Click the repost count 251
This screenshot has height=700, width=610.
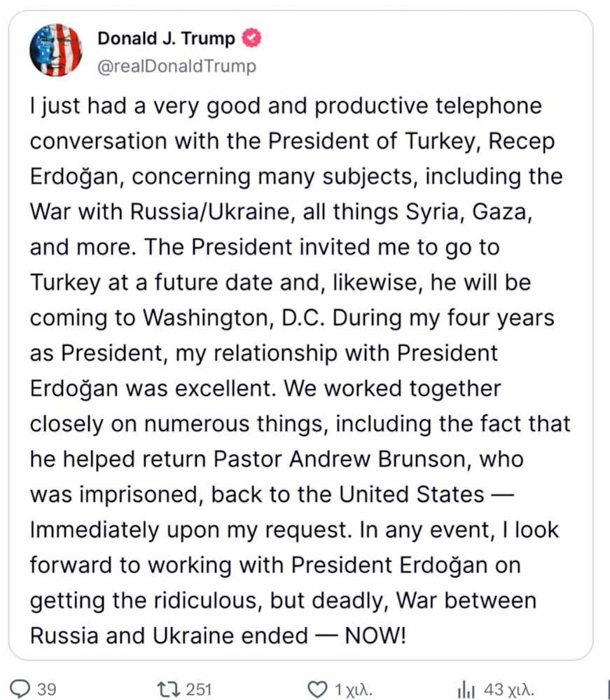click(x=199, y=689)
